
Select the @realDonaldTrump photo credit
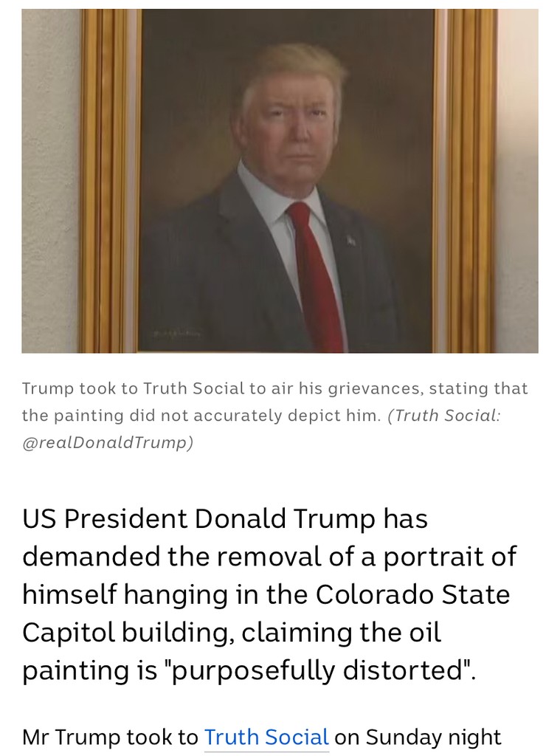108,442
